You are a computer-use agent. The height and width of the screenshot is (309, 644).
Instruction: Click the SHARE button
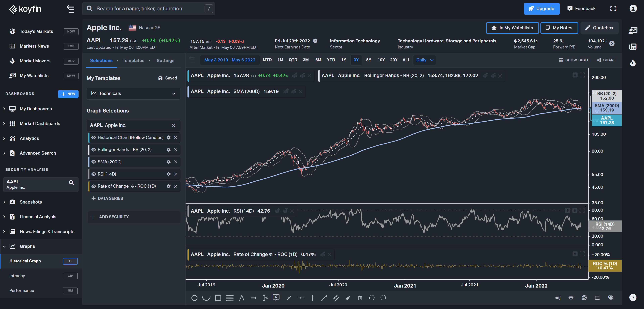point(606,60)
